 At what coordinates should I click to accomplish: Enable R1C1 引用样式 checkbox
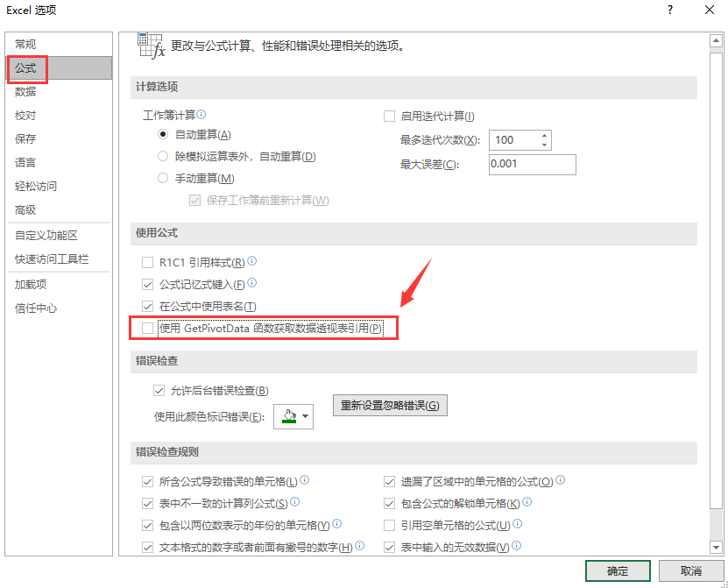click(148, 263)
